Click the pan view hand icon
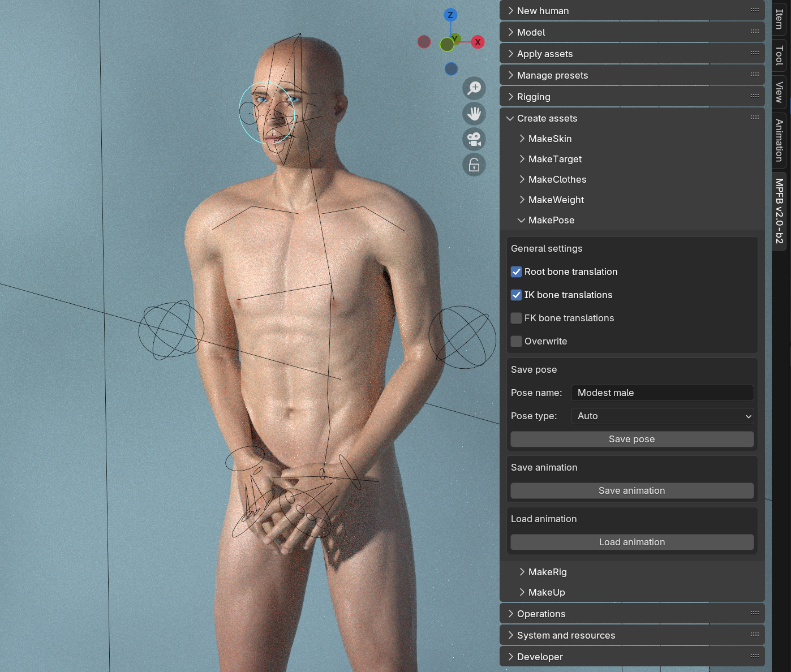This screenshot has height=672, width=791. coord(474,114)
